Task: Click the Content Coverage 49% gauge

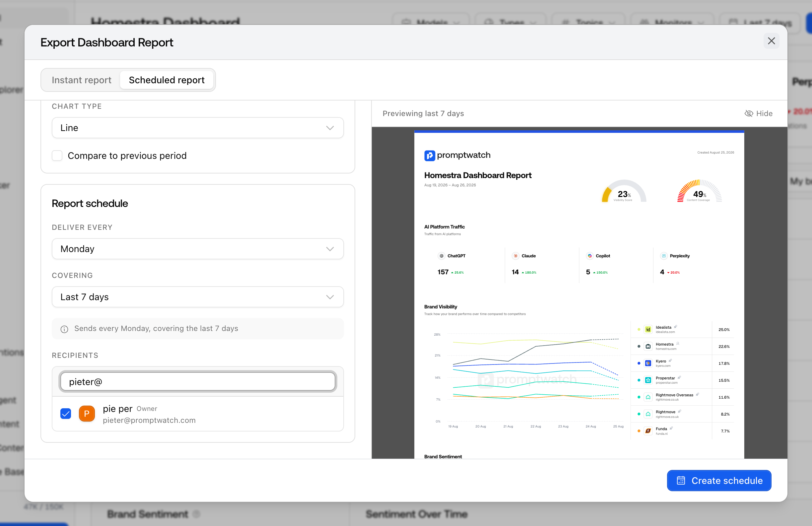Action: point(699,192)
